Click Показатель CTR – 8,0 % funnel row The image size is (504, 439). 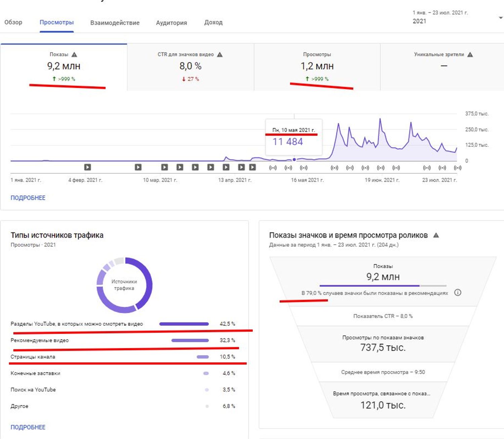383,316
